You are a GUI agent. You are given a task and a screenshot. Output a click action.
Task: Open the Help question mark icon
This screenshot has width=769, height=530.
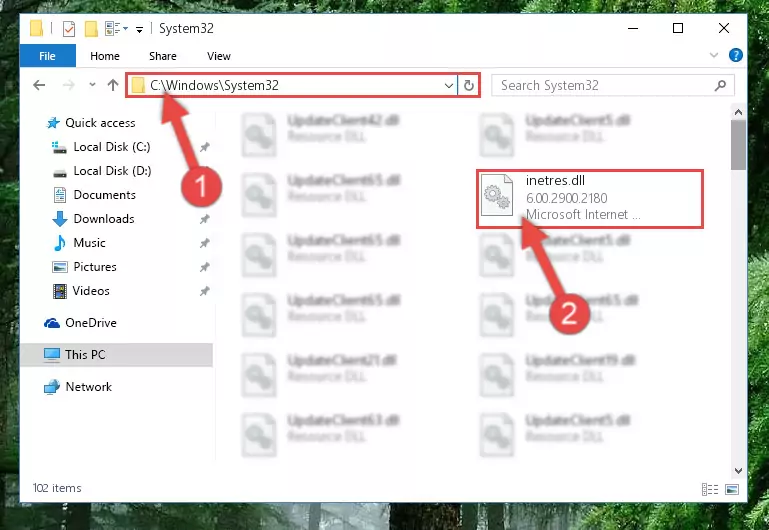[736, 55]
